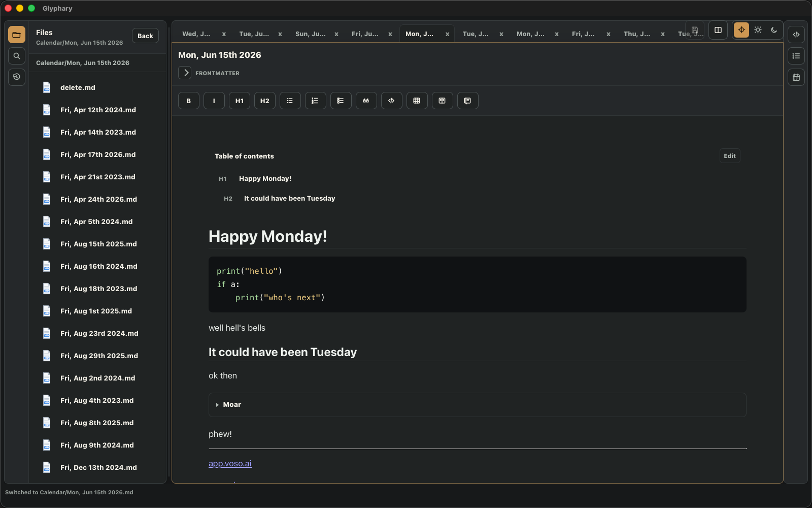
Task: Open Fri, Apr 24th 2026.md
Action: pos(97,199)
